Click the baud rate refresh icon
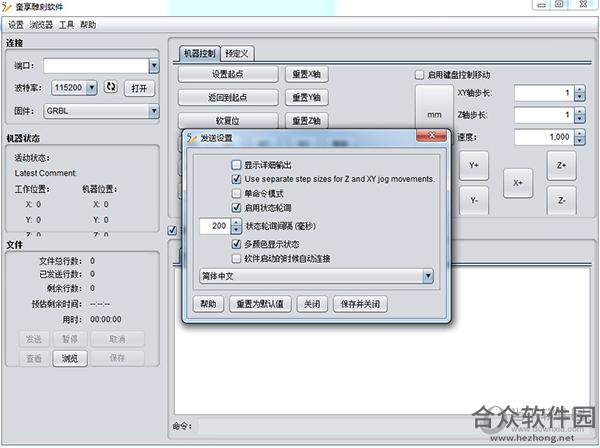The width and height of the screenshot is (600, 448). [x=111, y=87]
